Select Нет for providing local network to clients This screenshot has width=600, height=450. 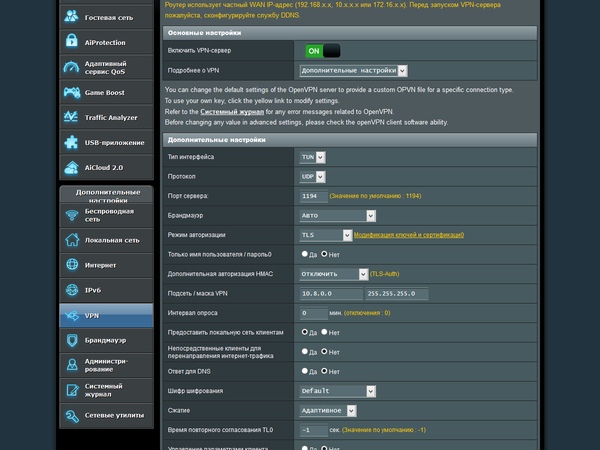324,332
